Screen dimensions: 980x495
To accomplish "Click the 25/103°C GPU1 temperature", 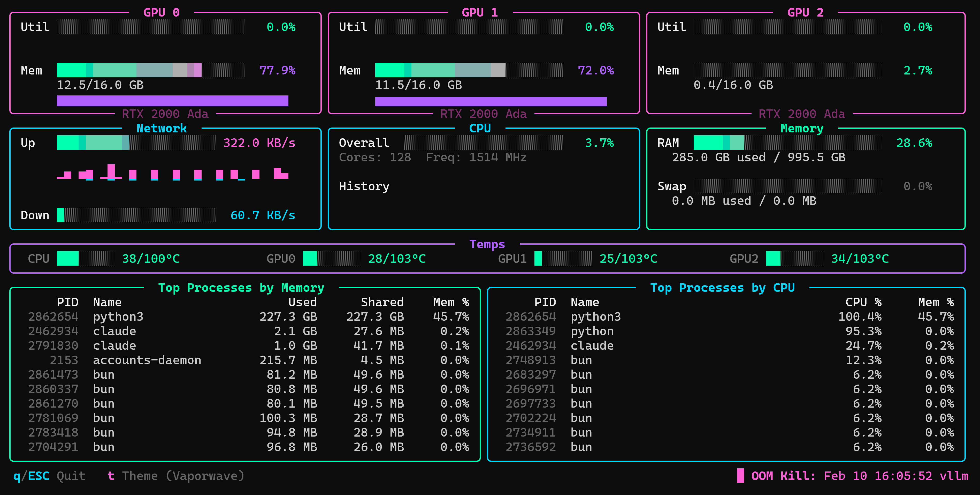I will pos(628,259).
